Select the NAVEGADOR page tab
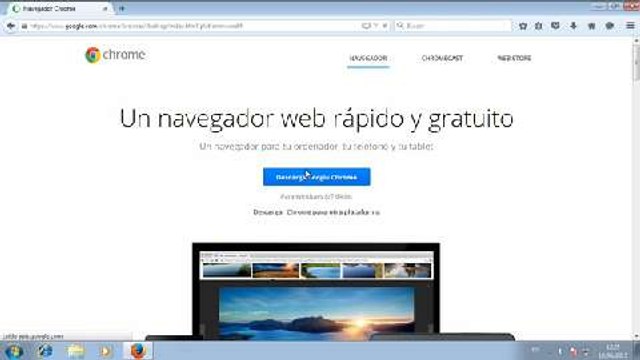This screenshot has width=640, height=360. coord(368,58)
